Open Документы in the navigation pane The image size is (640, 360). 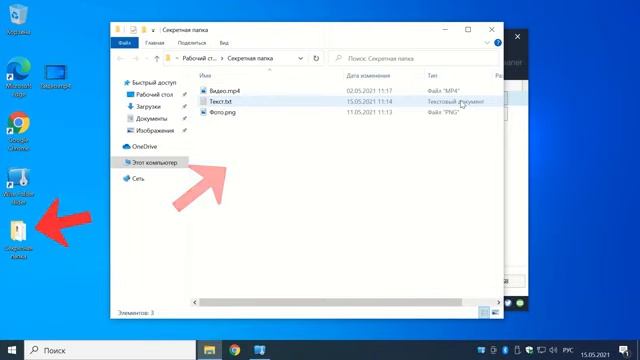[x=151, y=118]
